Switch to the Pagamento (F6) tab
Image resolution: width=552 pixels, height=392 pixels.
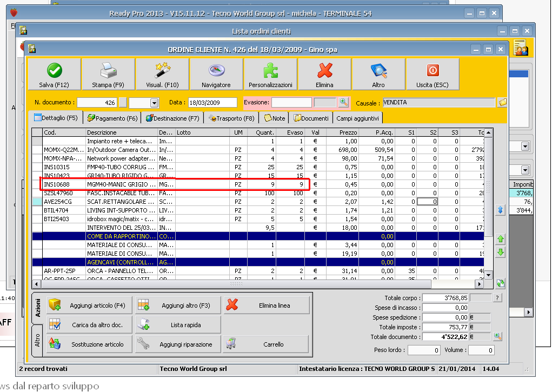pyautogui.click(x=112, y=118)
